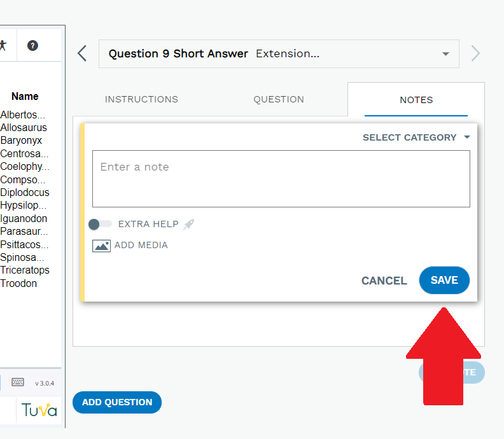
Task: Toggle the Extra Help switch
Action: (100, 224)
